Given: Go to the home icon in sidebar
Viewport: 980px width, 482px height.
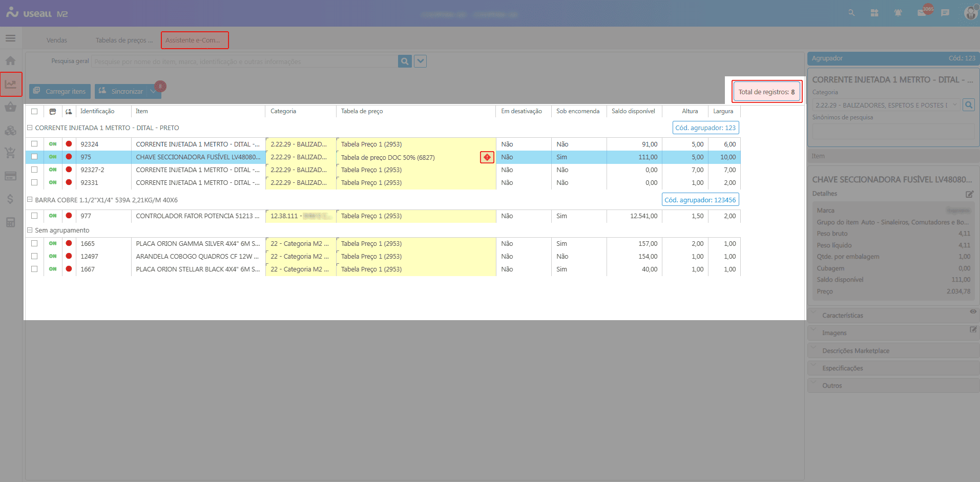Looking at the screenshot, I should coord(10,61).
